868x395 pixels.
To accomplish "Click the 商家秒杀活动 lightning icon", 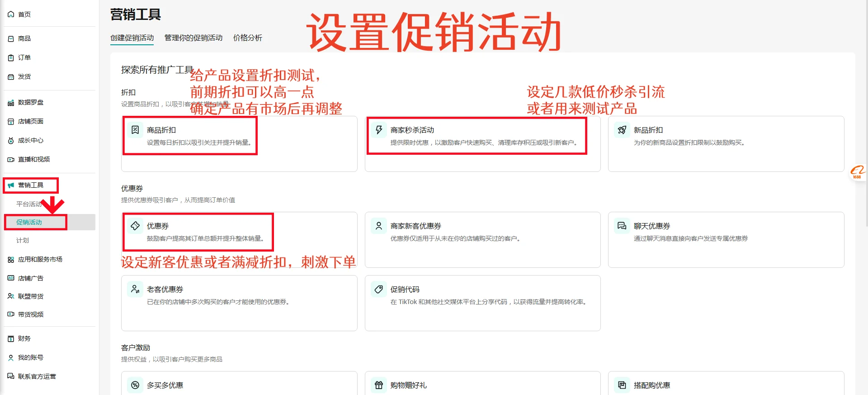I will pyautogui.click(x=379, y=130).
